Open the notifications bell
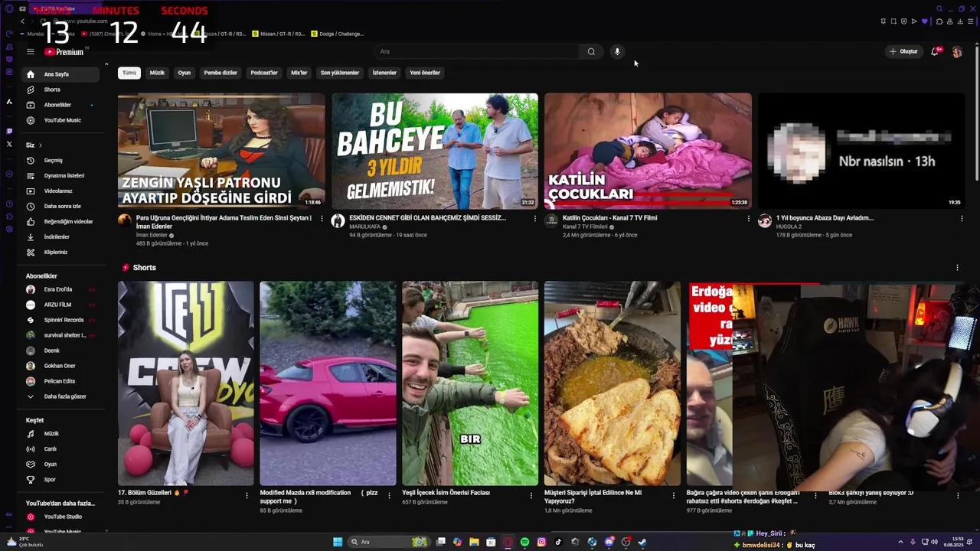The height and width of the screenshot is (551, 980). point(935,51)
